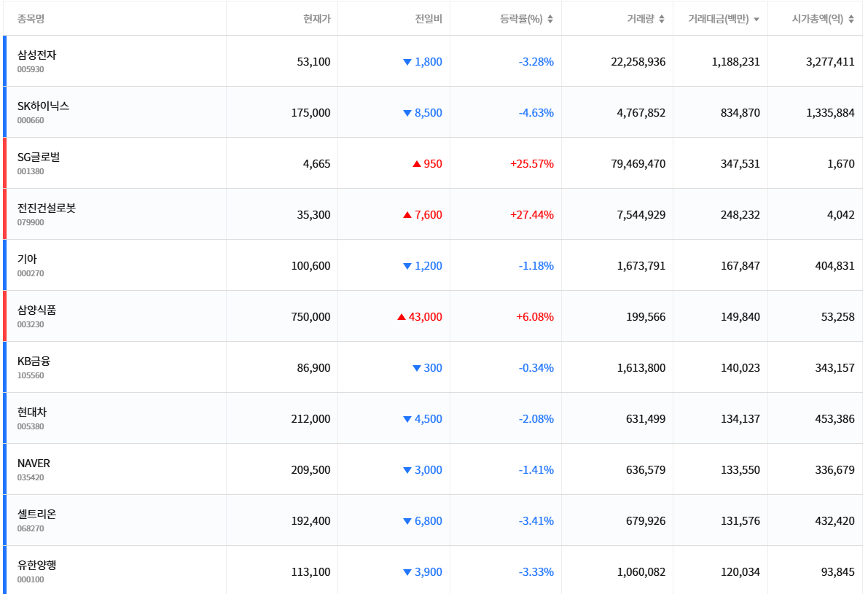Click the -3.28% change rate
Screen dimensions: 868x594
coord(536,61)
